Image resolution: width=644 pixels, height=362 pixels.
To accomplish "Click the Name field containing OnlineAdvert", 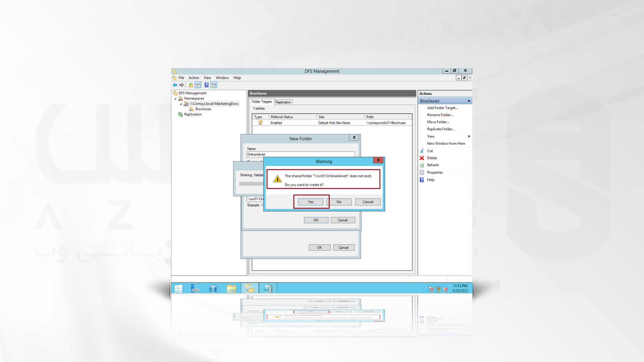I will [x=301, y=155].
